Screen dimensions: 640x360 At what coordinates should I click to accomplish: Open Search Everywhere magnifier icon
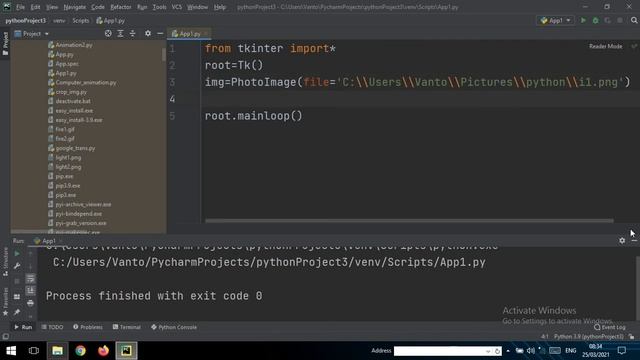click(x=634, y=20)
